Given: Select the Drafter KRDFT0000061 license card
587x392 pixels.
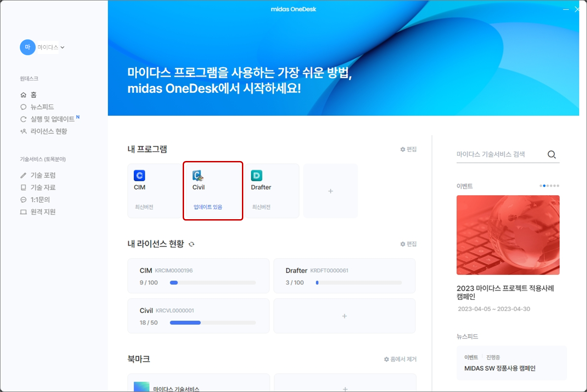Looking at the screenshot, I should (344, 276).
